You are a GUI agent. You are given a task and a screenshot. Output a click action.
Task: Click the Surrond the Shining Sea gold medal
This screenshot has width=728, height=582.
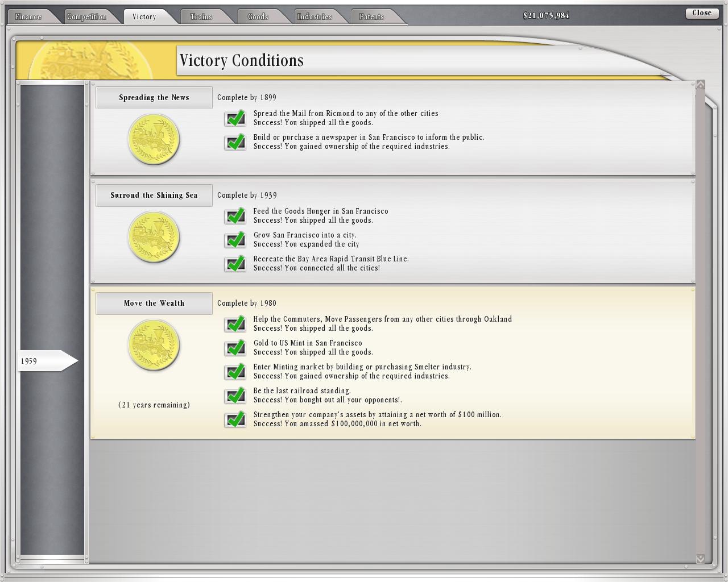coord(154,237)
